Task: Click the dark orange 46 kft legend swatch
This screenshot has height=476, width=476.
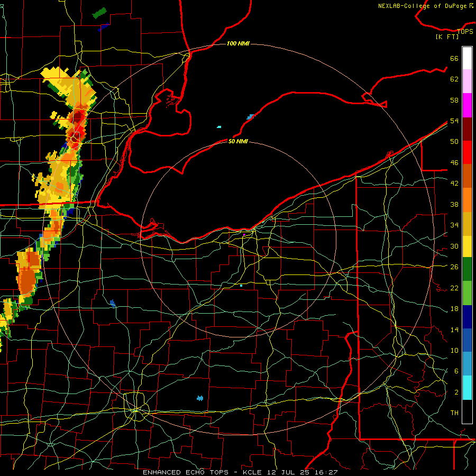Action: coord(467,176)
